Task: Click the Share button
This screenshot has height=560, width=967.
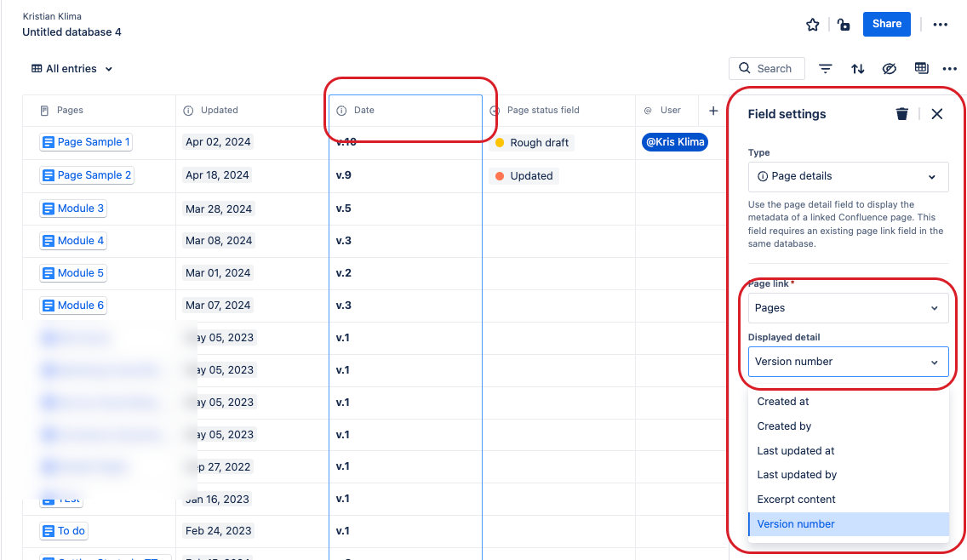Action: (x=886, y=24)
